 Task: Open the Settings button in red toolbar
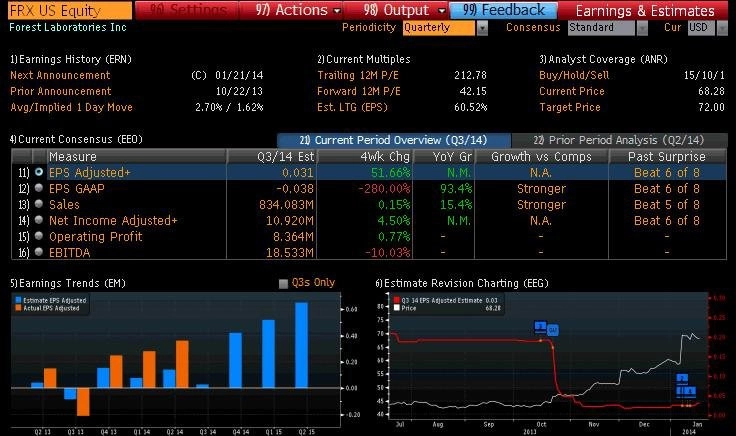point(188,10)
